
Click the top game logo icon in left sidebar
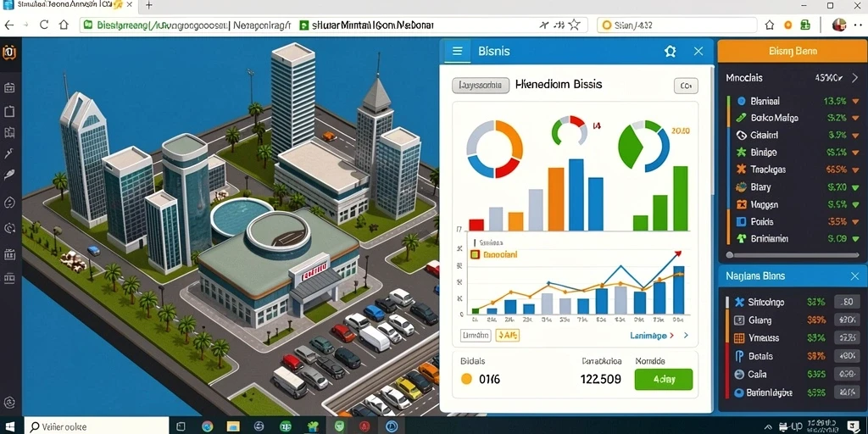tap(8, 53)
